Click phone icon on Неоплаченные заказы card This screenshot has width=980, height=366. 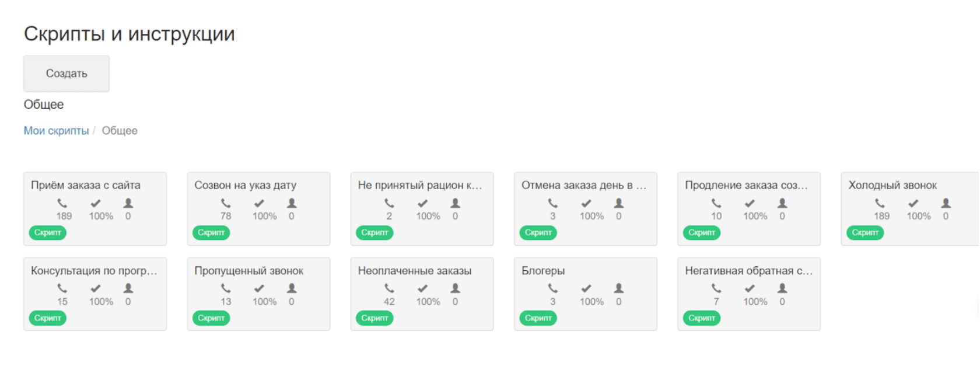click(x=389, y=288)
